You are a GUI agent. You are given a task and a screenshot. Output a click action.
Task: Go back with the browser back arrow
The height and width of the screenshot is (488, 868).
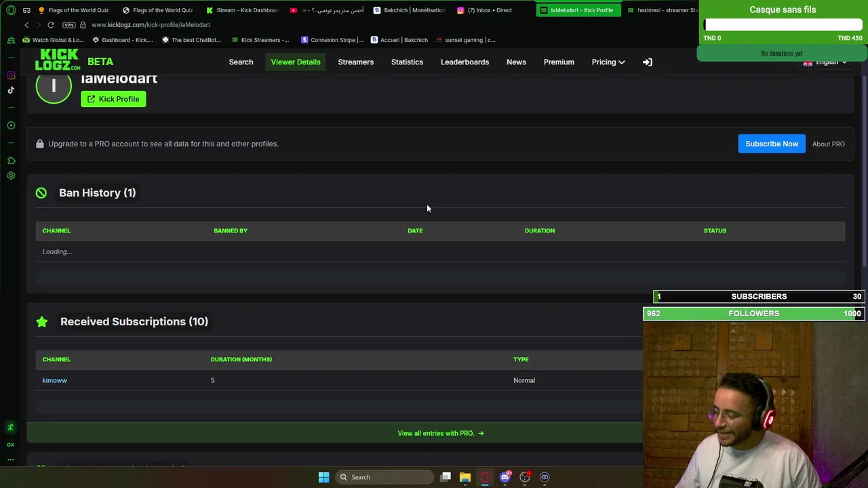tap(26, 25)
